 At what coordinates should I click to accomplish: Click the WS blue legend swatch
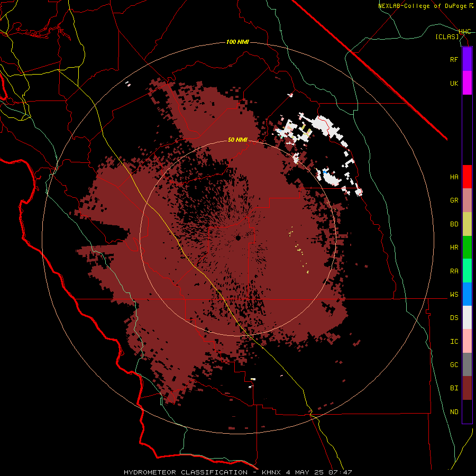tap(467, 294)
